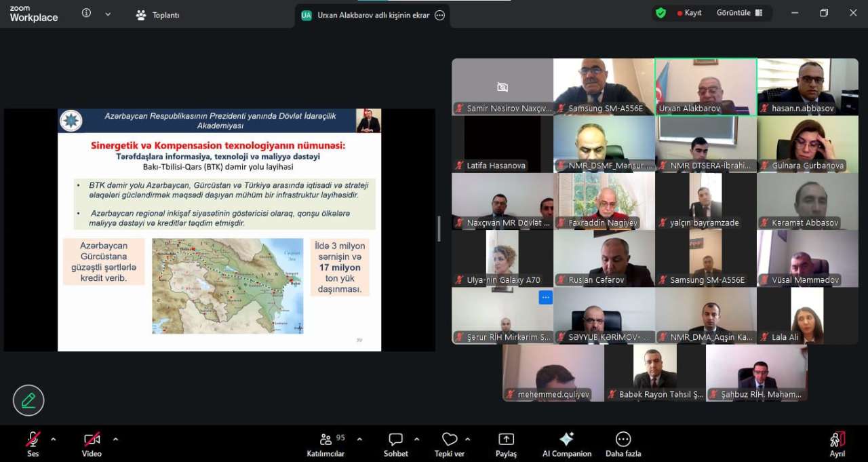Expand video options arrow beside Video

pyautogui.click(x=115, y=439)
